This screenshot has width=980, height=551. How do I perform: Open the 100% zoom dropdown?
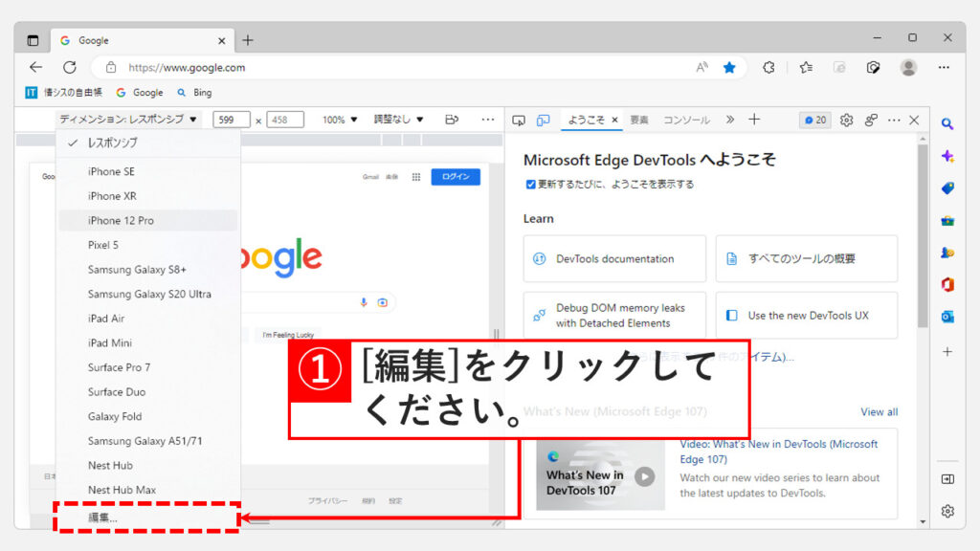click(340, 120)
